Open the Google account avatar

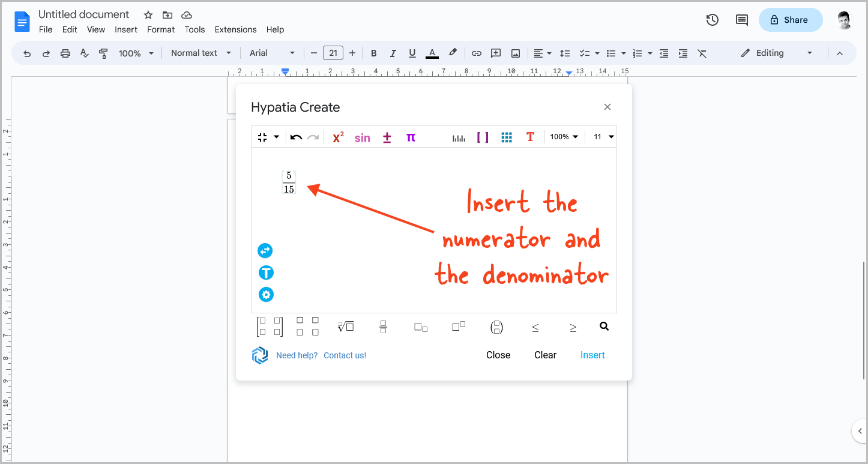[x=845, y=20]
